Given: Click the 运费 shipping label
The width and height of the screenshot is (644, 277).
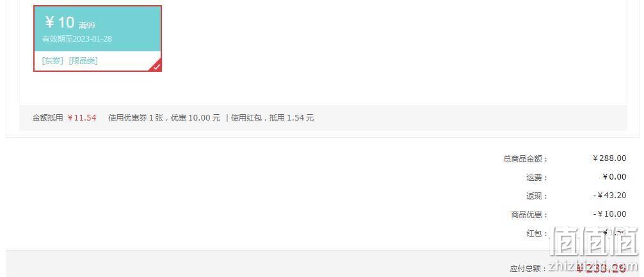Looking at the screenshot, I should pyautogui.click(x=537, y=178).
